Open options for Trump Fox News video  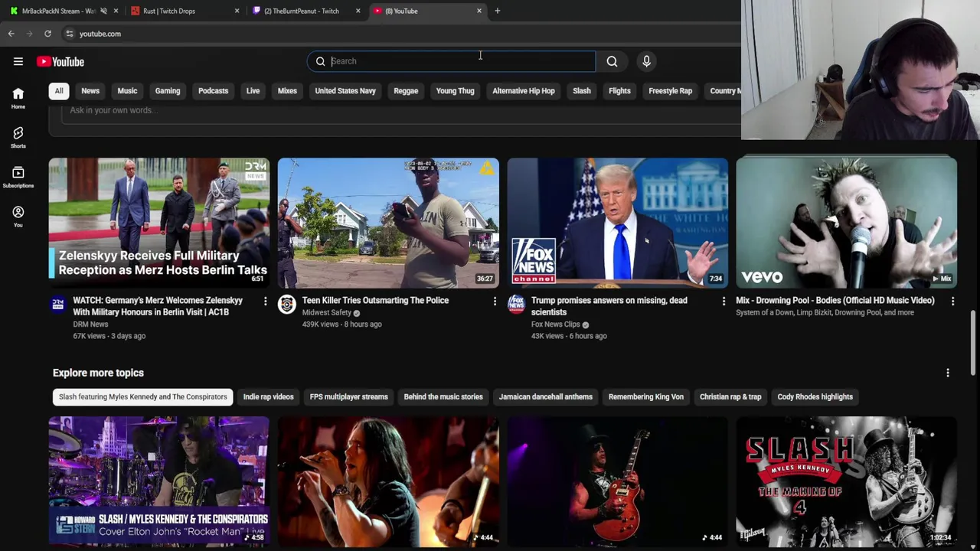[x=724, y=302]
